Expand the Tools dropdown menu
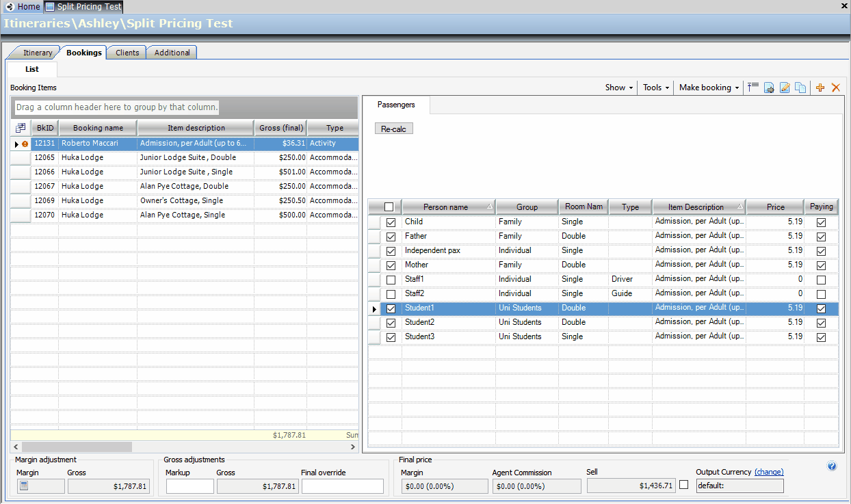Image resolution: width=851 pixels, height=504 pixels. click(x=655, y=88)
